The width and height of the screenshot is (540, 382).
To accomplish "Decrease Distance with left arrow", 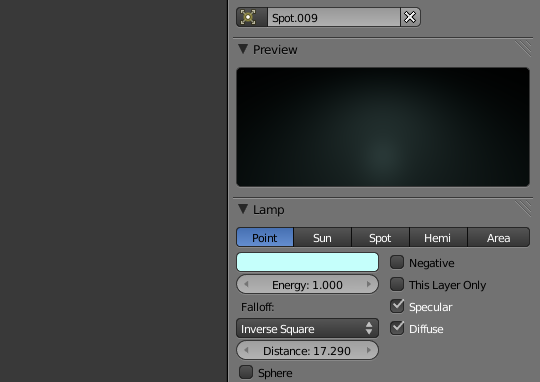I will (246, 350).
